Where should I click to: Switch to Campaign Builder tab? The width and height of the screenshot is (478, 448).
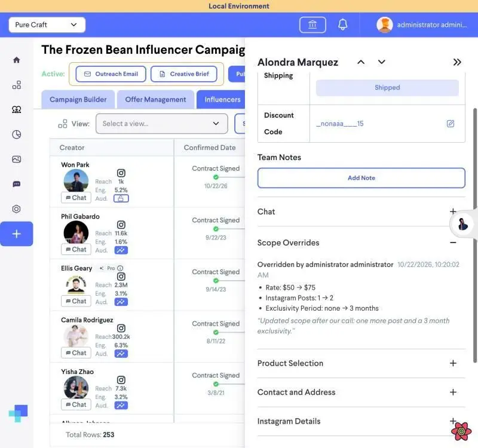pos(78,99)
